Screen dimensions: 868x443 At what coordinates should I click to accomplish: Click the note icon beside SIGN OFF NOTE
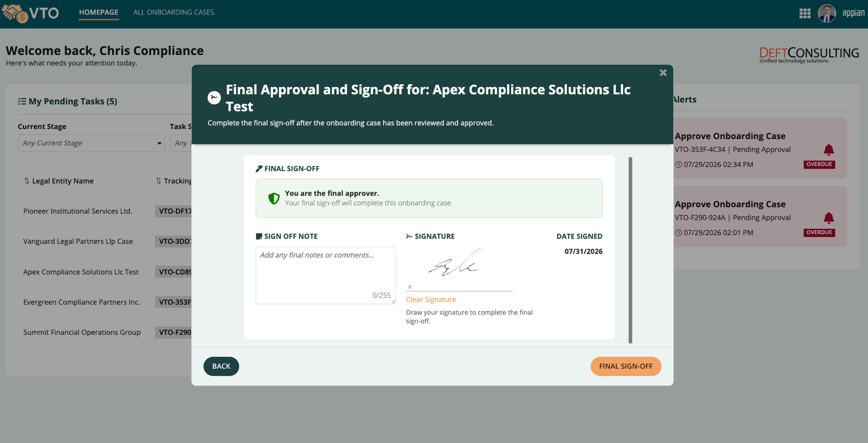pyautogui.click(x=259, y=236)
